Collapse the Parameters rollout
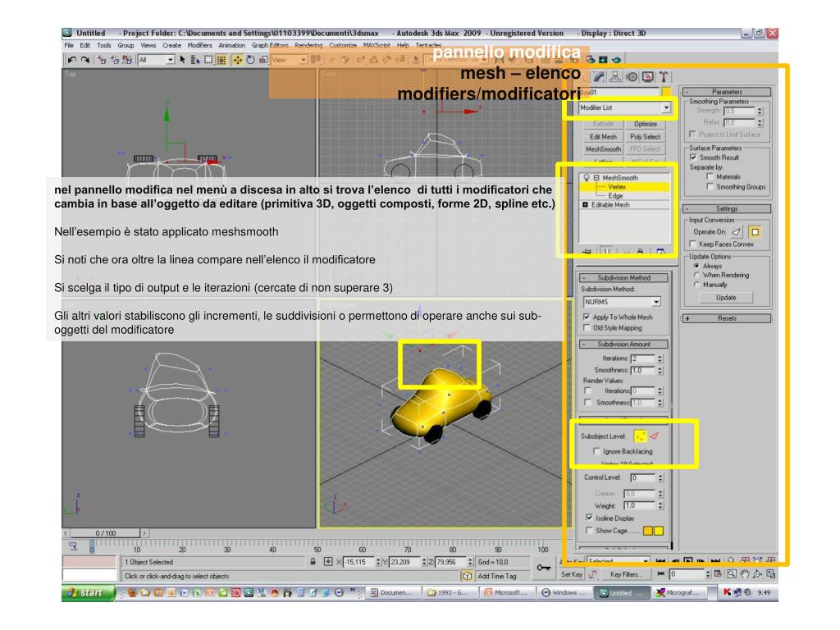The image size is (840, 630). 727,92
